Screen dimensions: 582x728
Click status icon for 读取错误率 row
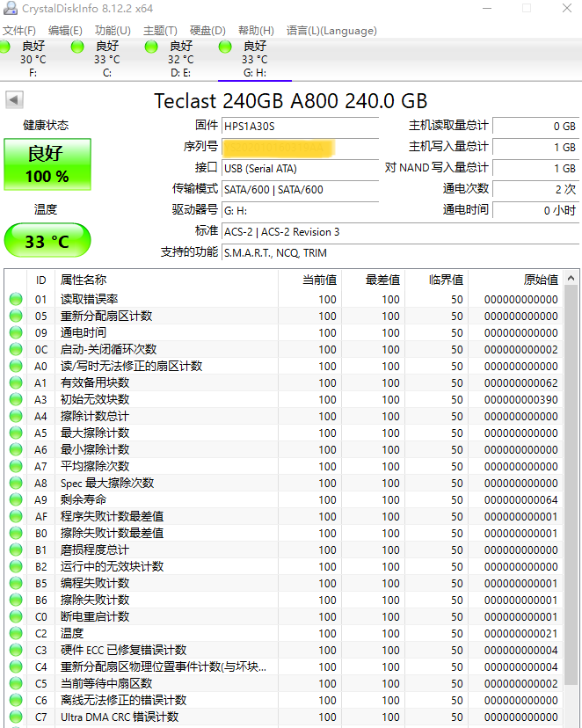16,300
